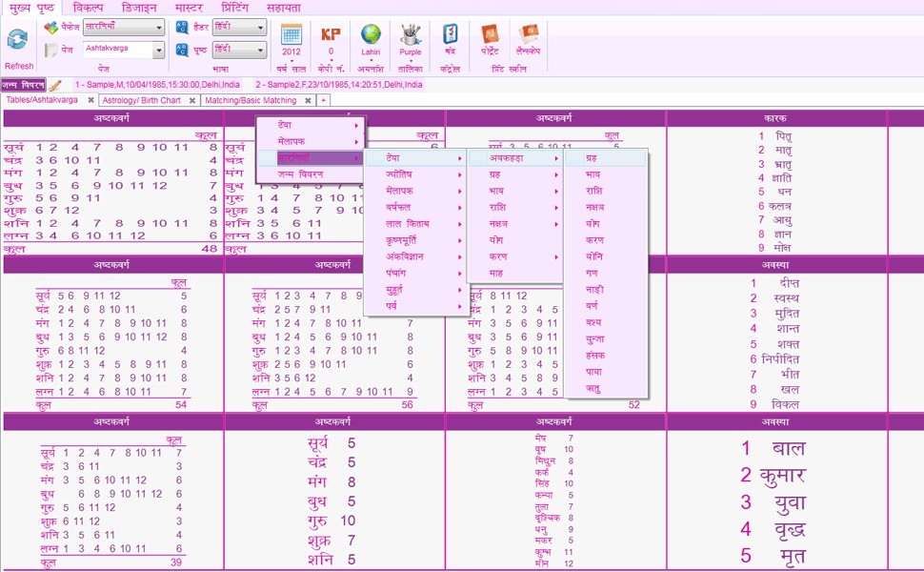Select नक्षत्र in the last submenu

[x=606, y=208]
